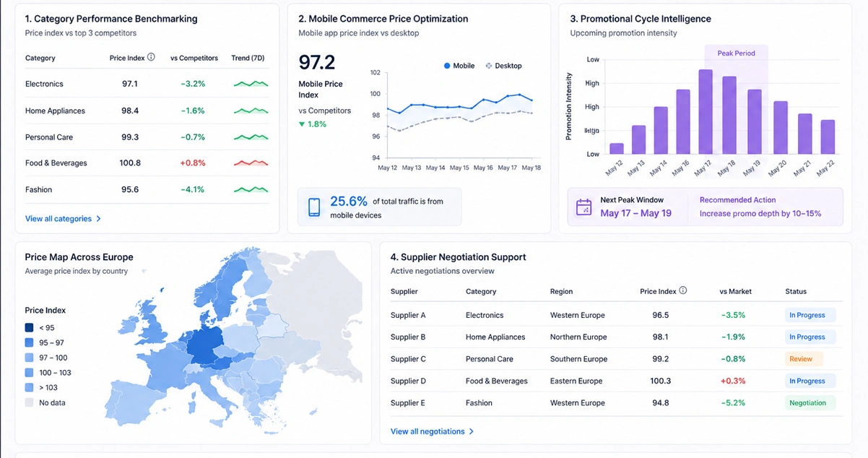The height and width of the screenshot is (458, 868).
Task: Click the Southern Europe region cell
Action: [579, 359]
